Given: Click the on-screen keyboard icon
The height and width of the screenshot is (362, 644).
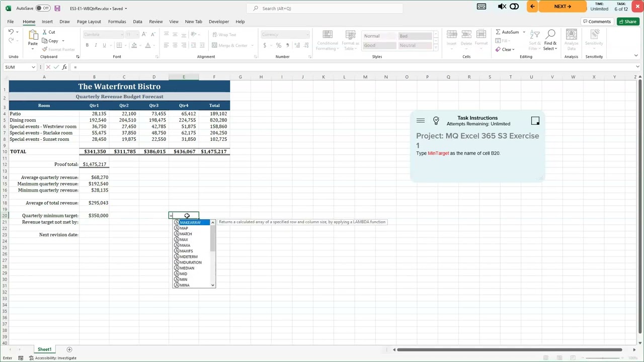Looking at the screenshot, I should click(x=481, y=7).
